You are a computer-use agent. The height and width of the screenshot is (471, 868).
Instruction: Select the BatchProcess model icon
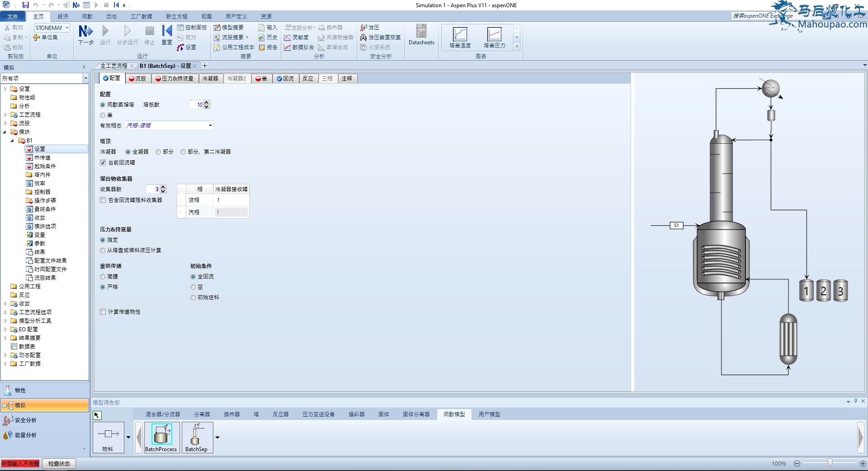[161, 437]
